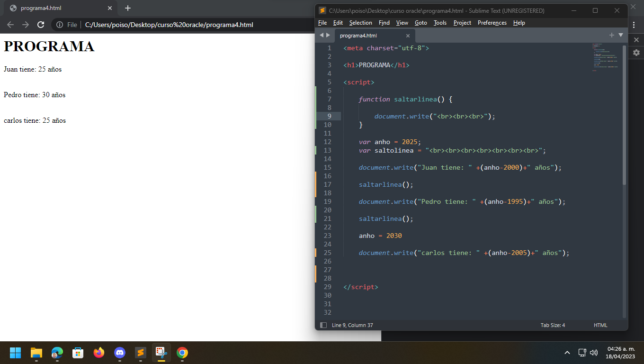Click the Chrome back navigation arrow
Viewport: 644px width, 364px height.
(10, 25)
